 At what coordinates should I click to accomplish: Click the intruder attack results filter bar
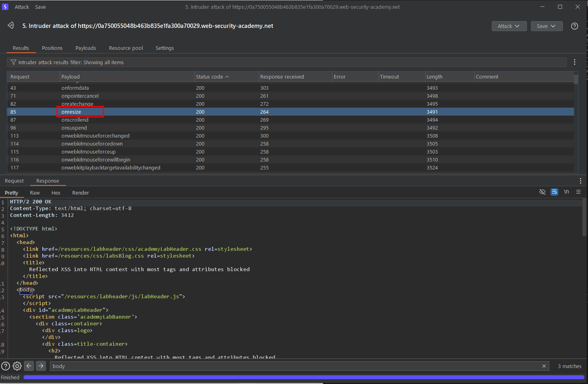tap(287, 62)
